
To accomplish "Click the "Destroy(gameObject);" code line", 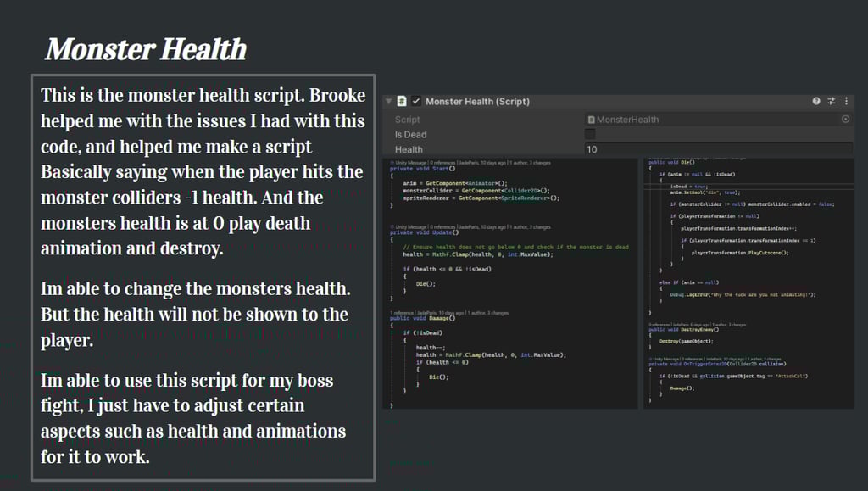I will [x=687, y=341].
